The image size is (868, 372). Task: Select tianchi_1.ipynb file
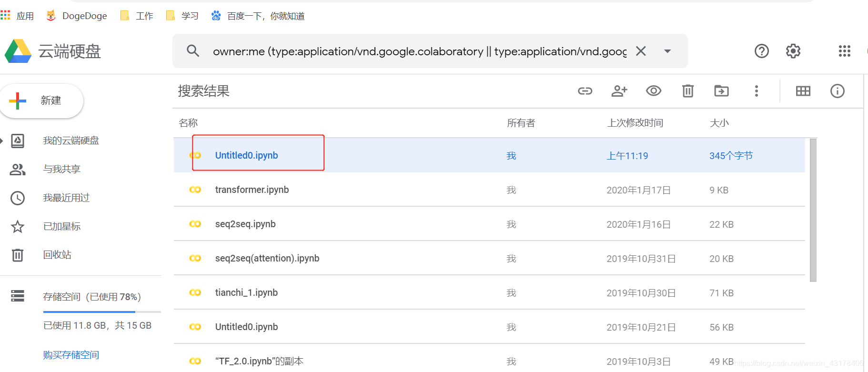tap(489, 292)
